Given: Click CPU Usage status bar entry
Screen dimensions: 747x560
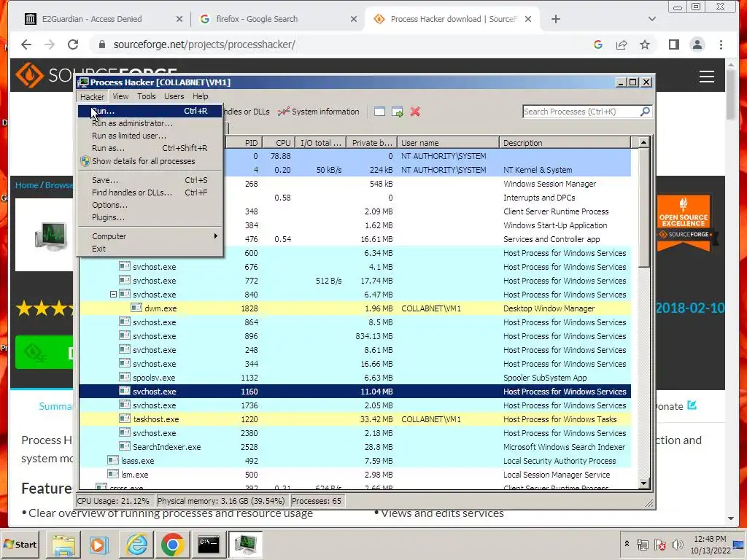Looking at the screenshot, I should click(x=114, y=501).
